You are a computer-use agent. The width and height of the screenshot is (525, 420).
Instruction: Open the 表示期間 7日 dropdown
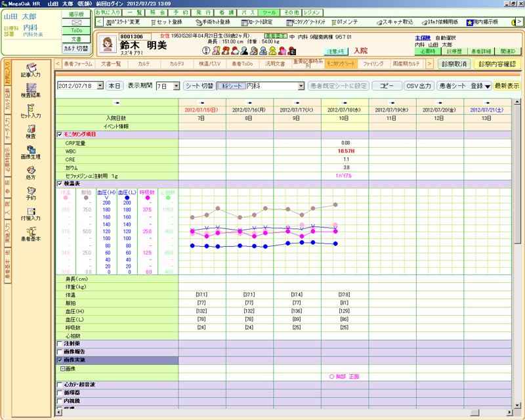(177, 86)
